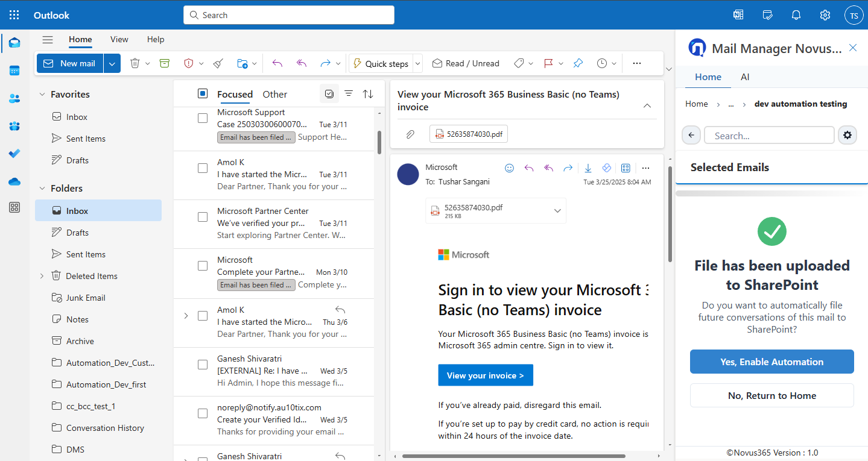868x461 pixels.
Task: Click the Sweep broom toolbar icon
Action: (218, 63)
